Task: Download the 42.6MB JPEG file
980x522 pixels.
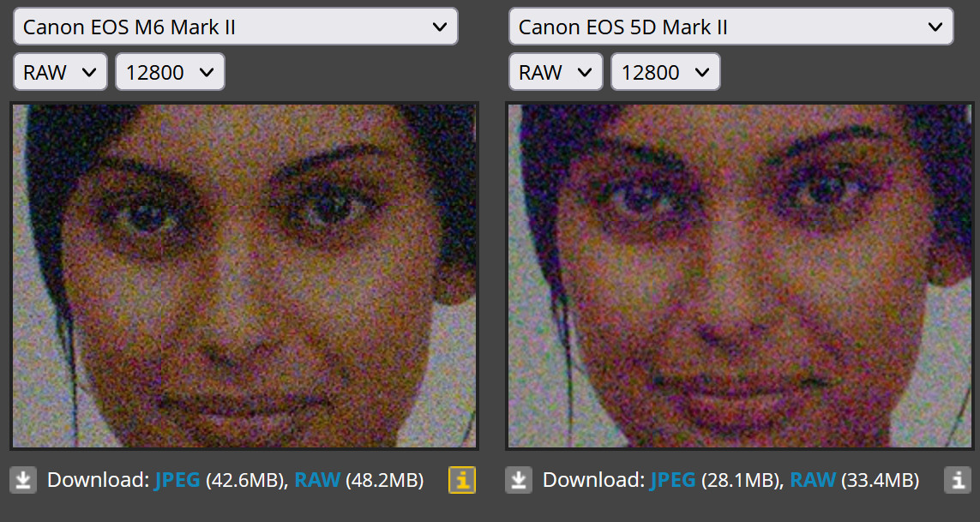Action: (x=177, y=480)
